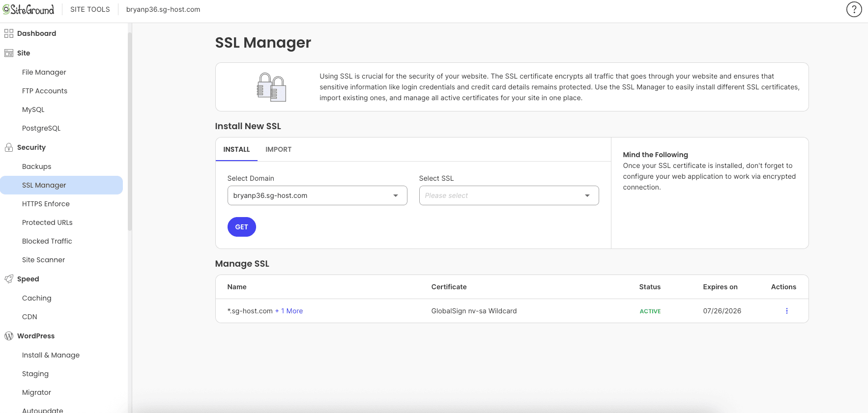
Task: Open the Security section in the sidebar
Action: point(31,147)
